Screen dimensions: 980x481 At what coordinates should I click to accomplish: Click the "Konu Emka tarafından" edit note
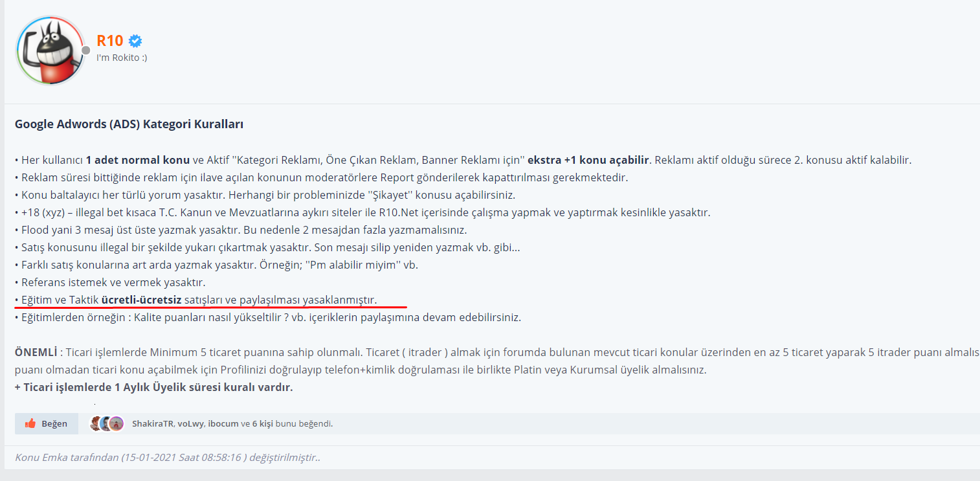pyautogui.click(x=168, y=458)
